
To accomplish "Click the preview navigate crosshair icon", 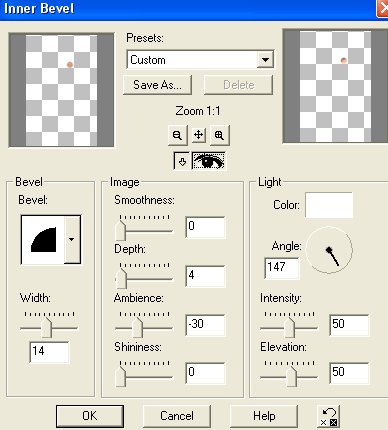I will (198, 135).
